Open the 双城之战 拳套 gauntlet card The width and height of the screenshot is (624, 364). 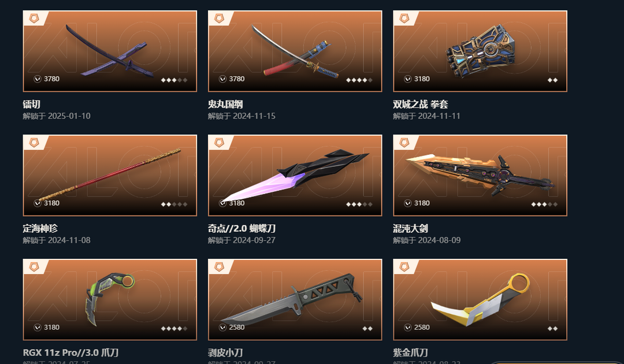[x=480, y=51]
